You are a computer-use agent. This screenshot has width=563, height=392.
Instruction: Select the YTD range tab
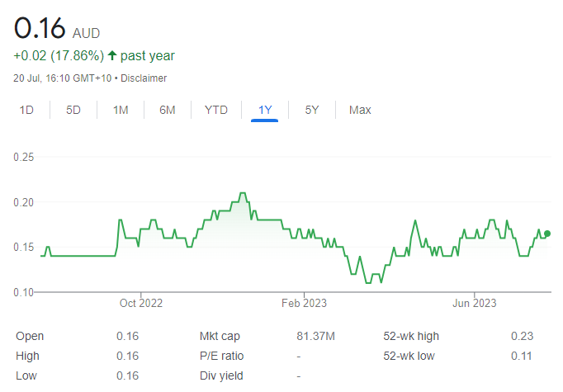216,110
